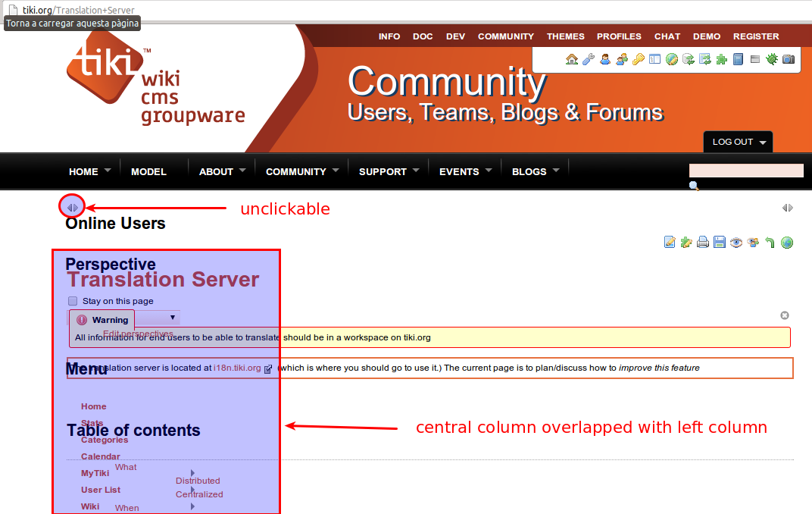Open the MODEL nav bar item
This screenshot has width=812, height=514.
click(x=148, y=171)
